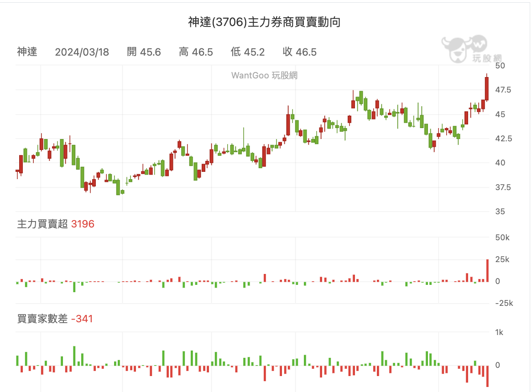Click the longest green bar in 主力買賣超

coord(74,287)
